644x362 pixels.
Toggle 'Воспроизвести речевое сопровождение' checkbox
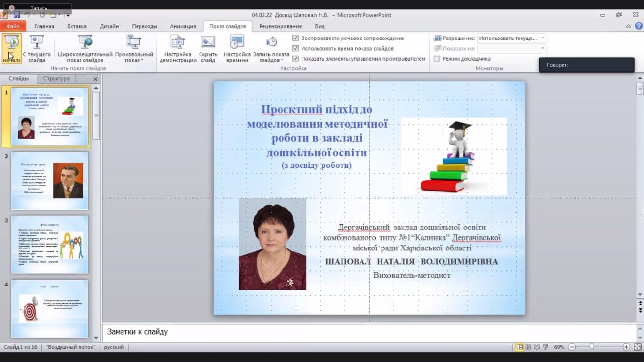(x=295, y=38)
